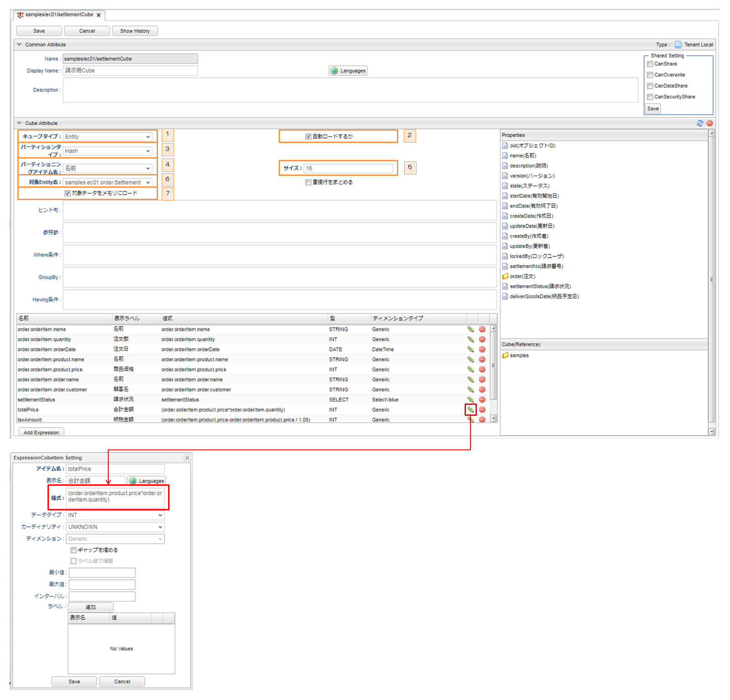The height and width of the screenshot is (700, 730).
Task: Click the 値式 expression field in dialog
Action: [116, 498]
